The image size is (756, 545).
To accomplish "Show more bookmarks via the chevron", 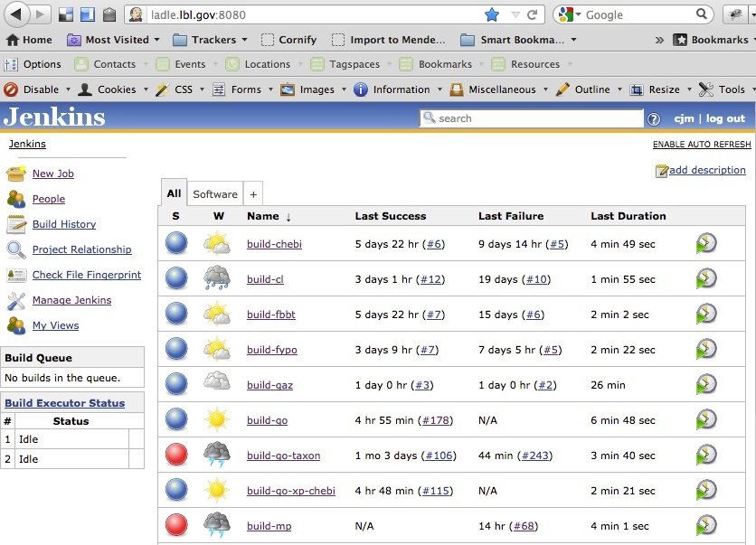I will (x=659, y=40).
